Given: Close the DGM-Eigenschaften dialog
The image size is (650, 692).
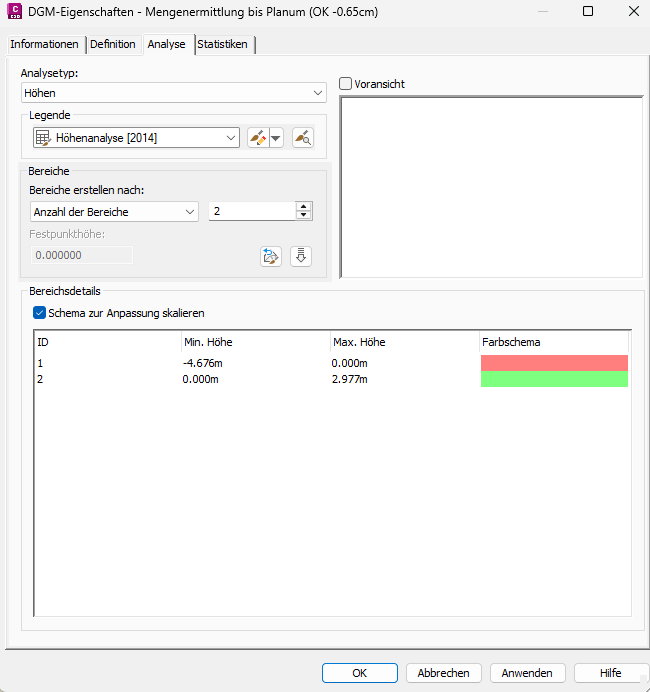Looking at the screenshot, I should [x=634, y=11].
